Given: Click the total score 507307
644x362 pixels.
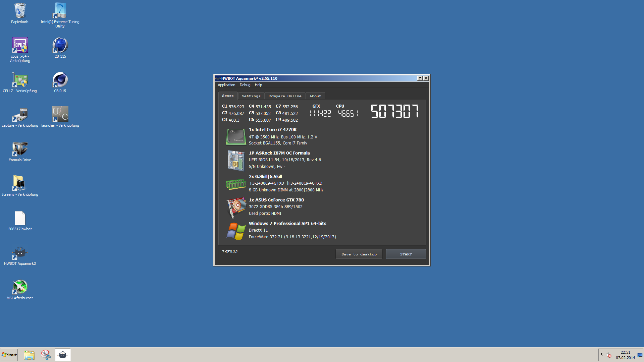Looking at the screenshot, I should tap(395, 111).
